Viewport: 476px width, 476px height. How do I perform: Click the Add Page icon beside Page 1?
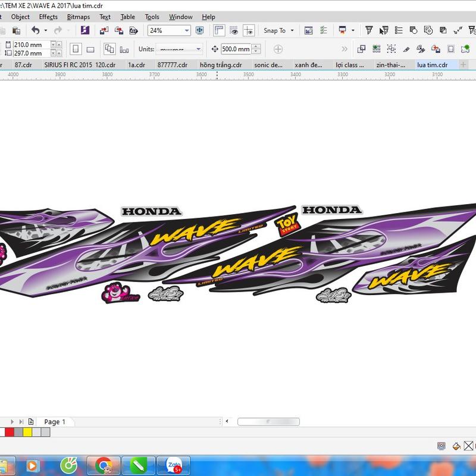click(31, 421)
